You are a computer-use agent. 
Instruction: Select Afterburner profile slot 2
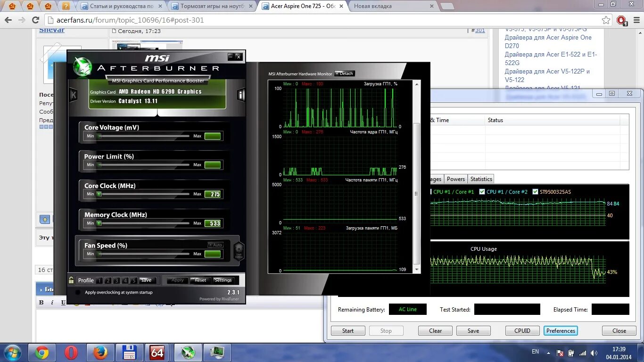coord(108,280)
